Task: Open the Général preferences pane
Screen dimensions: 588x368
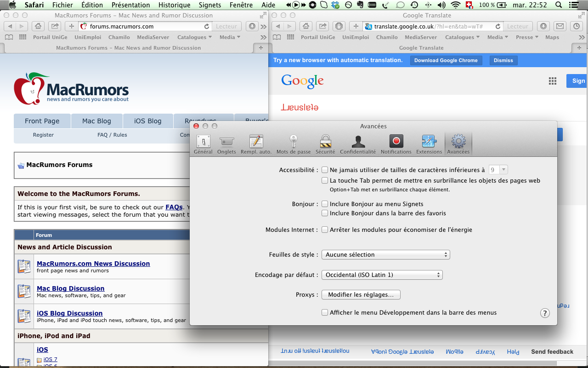Action: coord(203,144)
